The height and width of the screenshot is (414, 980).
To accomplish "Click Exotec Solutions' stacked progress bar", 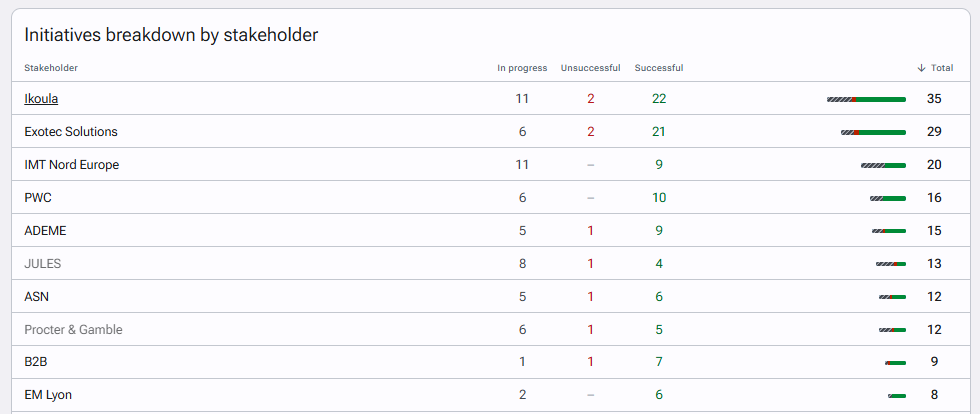I will pyautogui.click(x=873, y=132).
